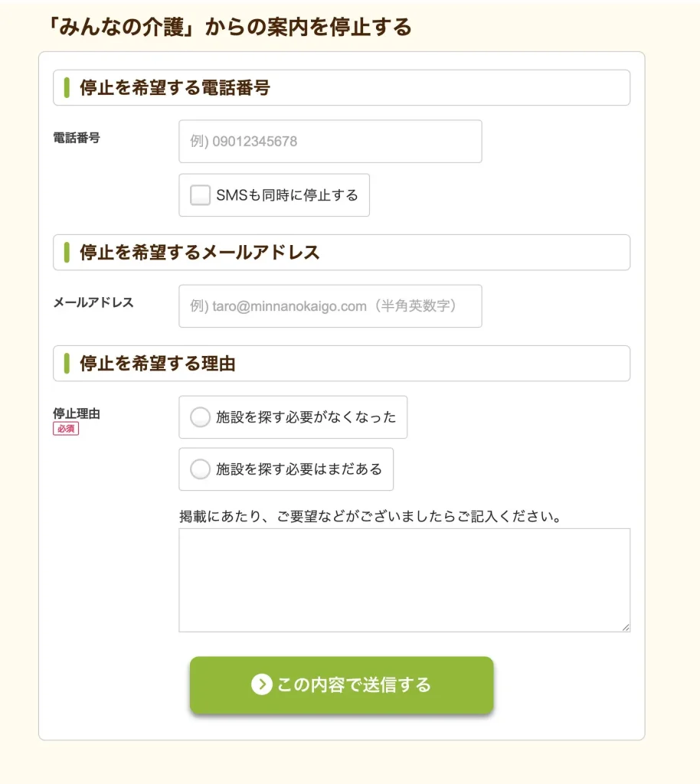This screenshot has width=700, height=784.
Task: Click the 電話番号 field label
Action: [x=77, y=138]
